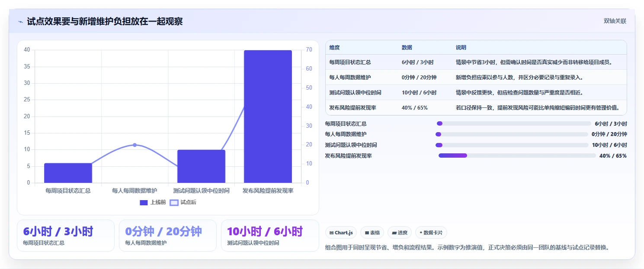The width and height of the screenshot is (644, 269).
Task: Click 每人每周数据维护 in the table
Action: point(350,78)
